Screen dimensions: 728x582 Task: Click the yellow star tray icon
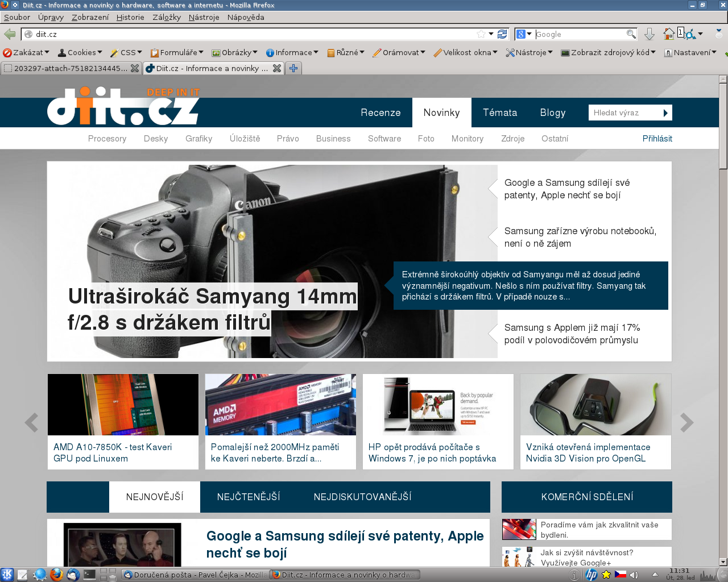pyautogui.click(x=606, y=575)
